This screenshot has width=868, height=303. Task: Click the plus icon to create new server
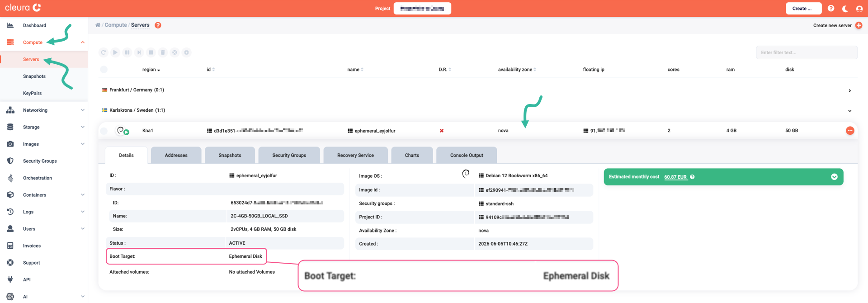pos(859,25)
